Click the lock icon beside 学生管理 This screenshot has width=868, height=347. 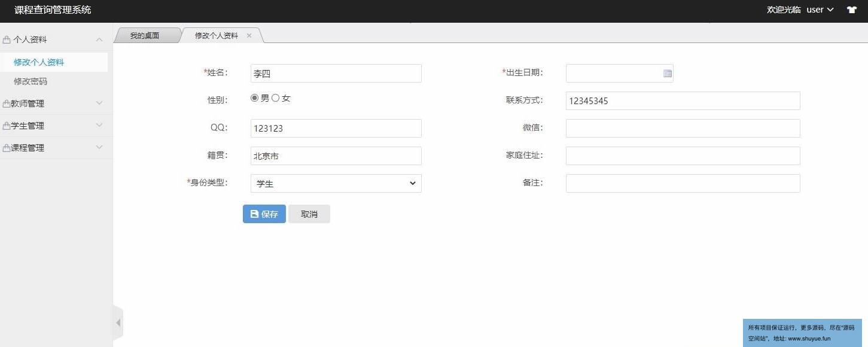tap(7, 126)
